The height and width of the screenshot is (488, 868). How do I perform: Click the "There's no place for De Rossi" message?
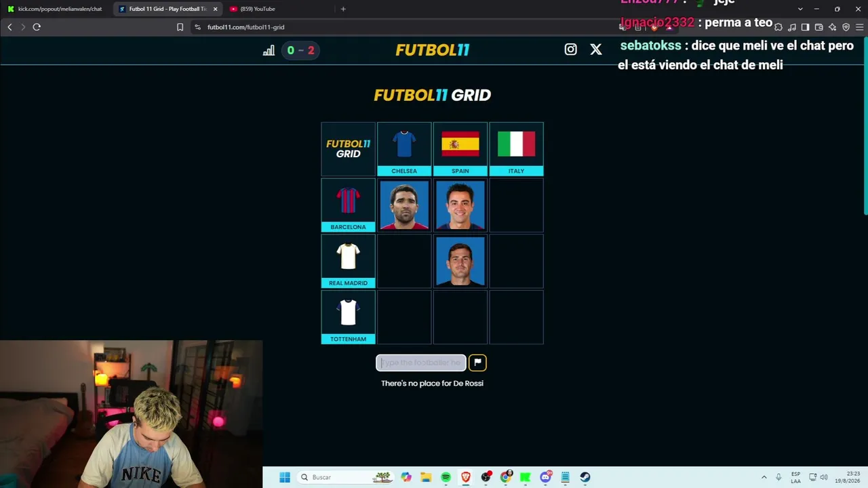coord(432,384)
